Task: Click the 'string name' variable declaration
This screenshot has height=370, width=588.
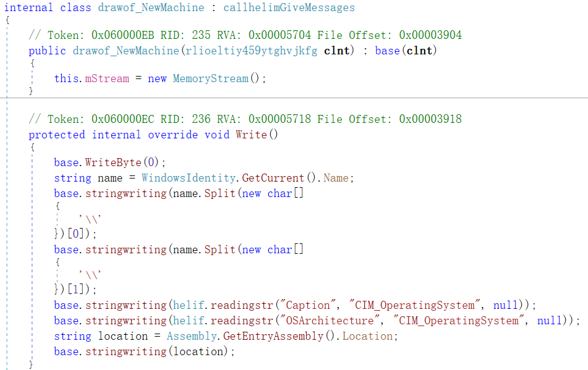Action: click(88, 178)
